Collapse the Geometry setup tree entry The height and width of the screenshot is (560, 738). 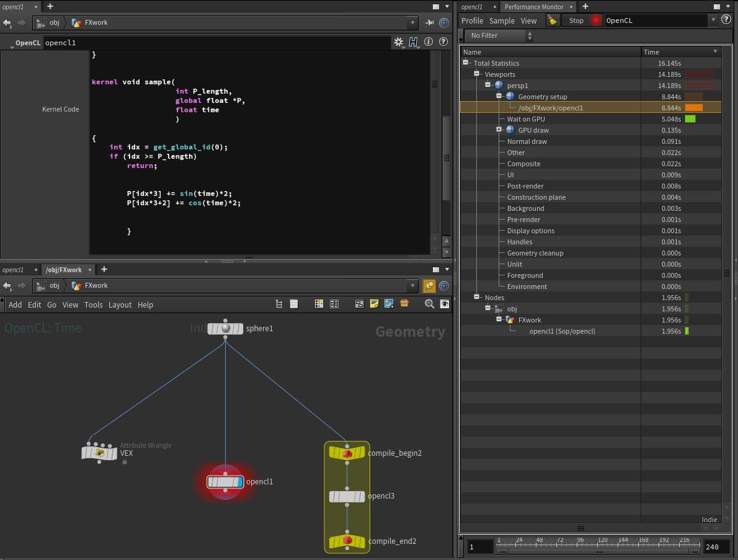tap(499, 97)
